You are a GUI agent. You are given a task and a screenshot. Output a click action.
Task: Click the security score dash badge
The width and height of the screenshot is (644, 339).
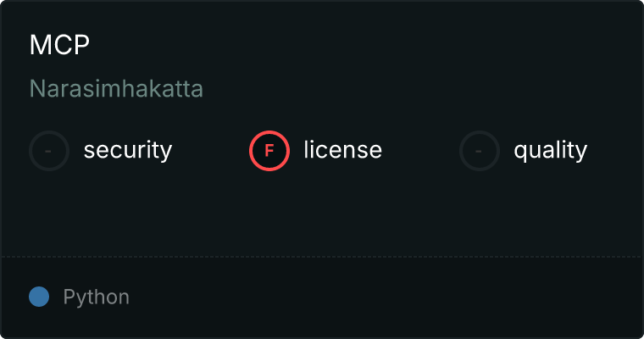coord(49,151)
